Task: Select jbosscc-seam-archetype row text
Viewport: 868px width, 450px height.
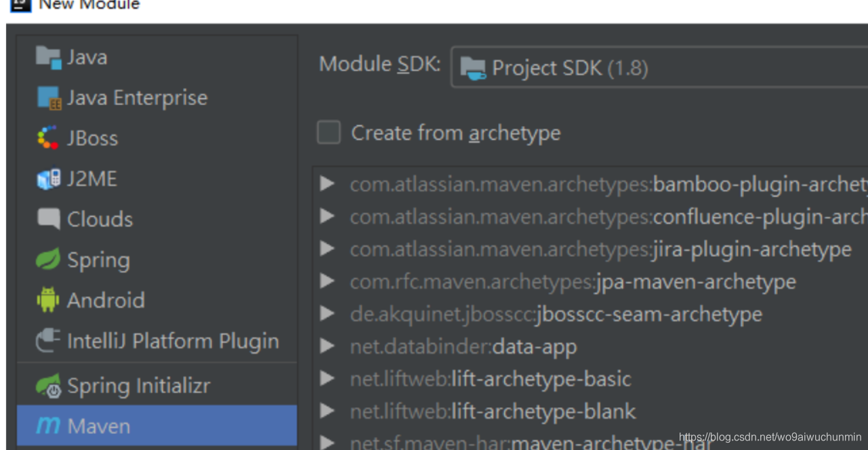Action: click(x=556, y=314)
